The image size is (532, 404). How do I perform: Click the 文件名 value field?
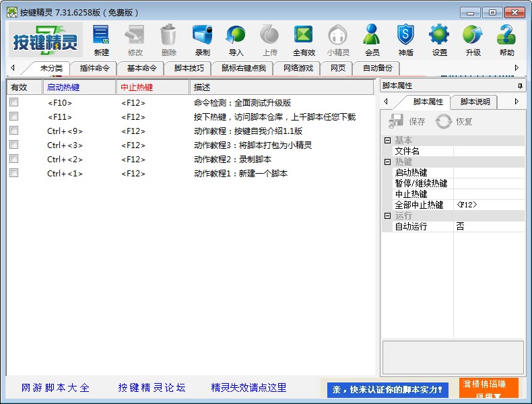(x=489, y=151)
